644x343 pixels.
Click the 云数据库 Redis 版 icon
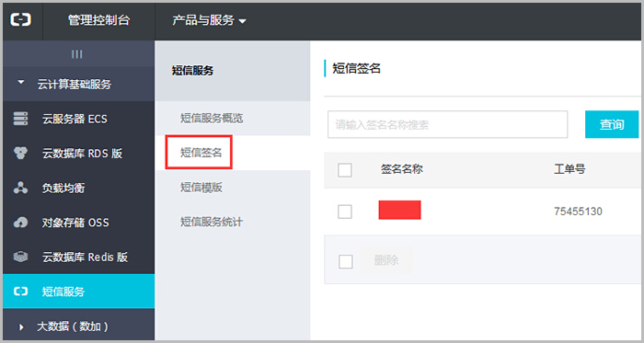click(x=20, y=257)
